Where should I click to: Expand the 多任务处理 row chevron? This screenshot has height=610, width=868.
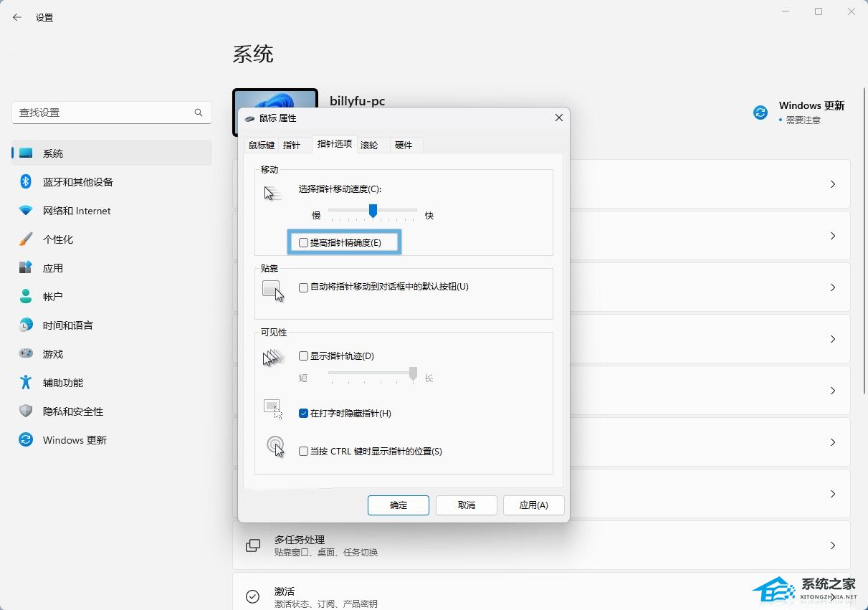tap(832, 545)
